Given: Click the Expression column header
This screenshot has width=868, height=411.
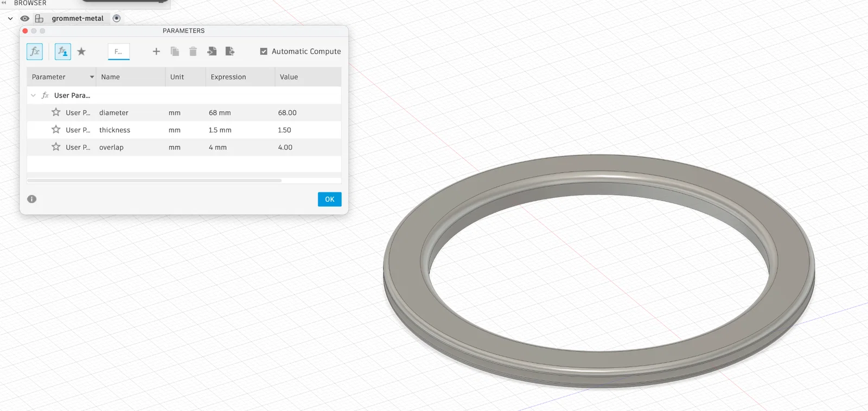Looking at the screenshot, I should tap(240, 77).
